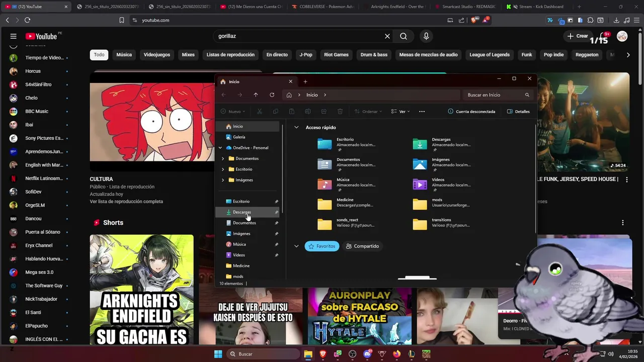Run the YouTube search magnifier button
The width and height of the screenshot is (644, 362).
click(x=404, y=36)
